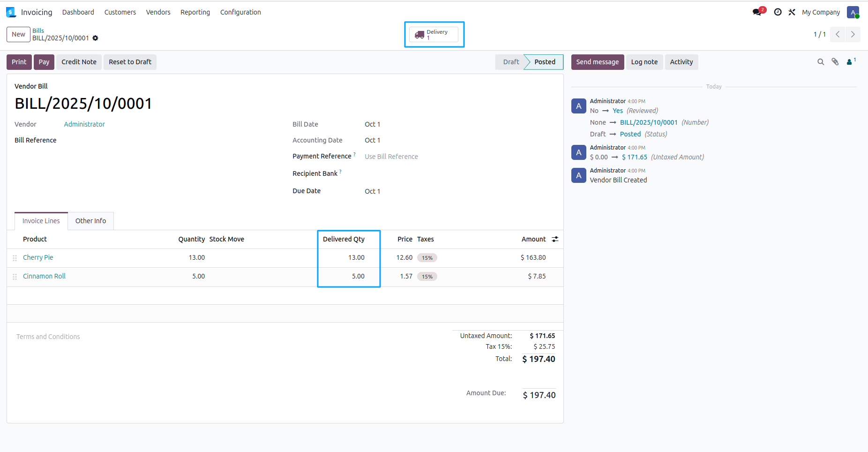Open the Administrator vendor link
Image resolution: width=868 pixels, height=452 pixels.
[x=84, y=124]
